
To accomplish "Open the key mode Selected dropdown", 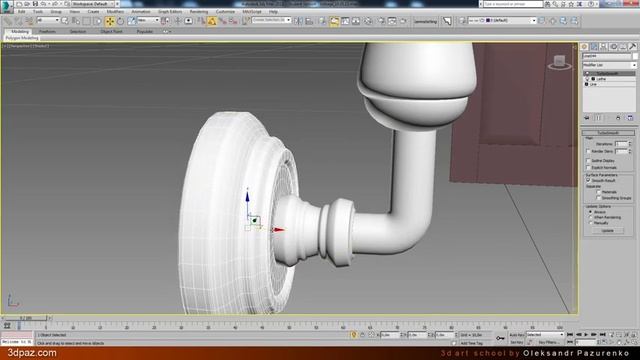I will coord(545,335).
